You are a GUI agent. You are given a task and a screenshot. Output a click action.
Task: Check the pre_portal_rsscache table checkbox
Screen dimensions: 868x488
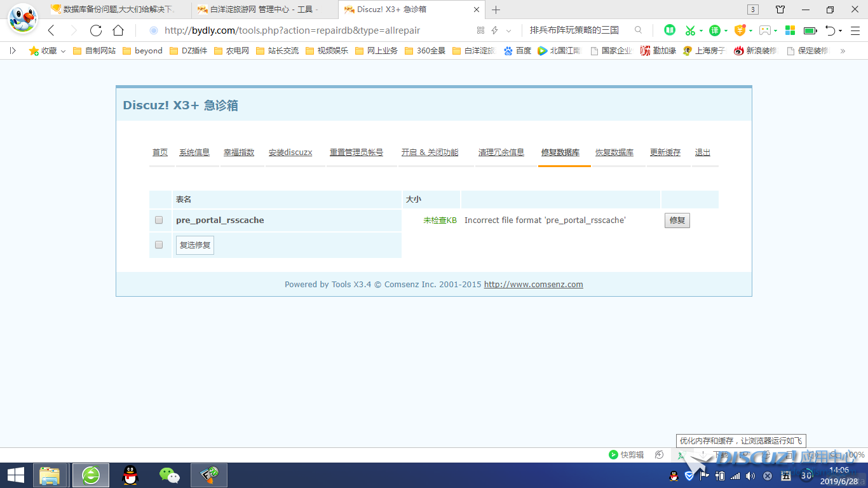[x=159, y=220]
